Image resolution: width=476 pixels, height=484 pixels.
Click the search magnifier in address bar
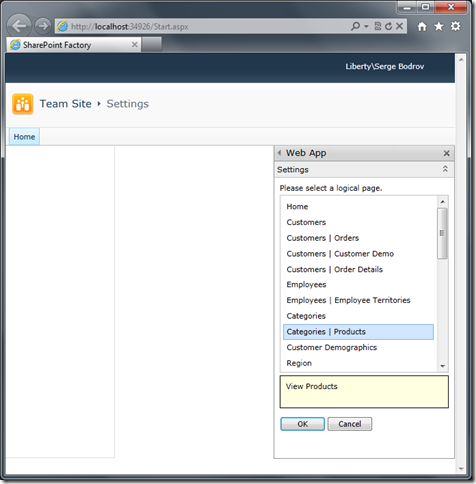coord(355,26)
